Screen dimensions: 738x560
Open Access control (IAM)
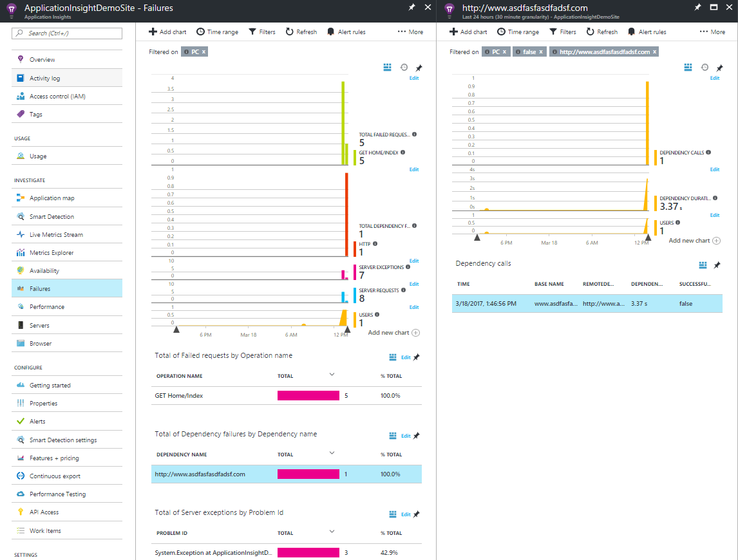66,96
